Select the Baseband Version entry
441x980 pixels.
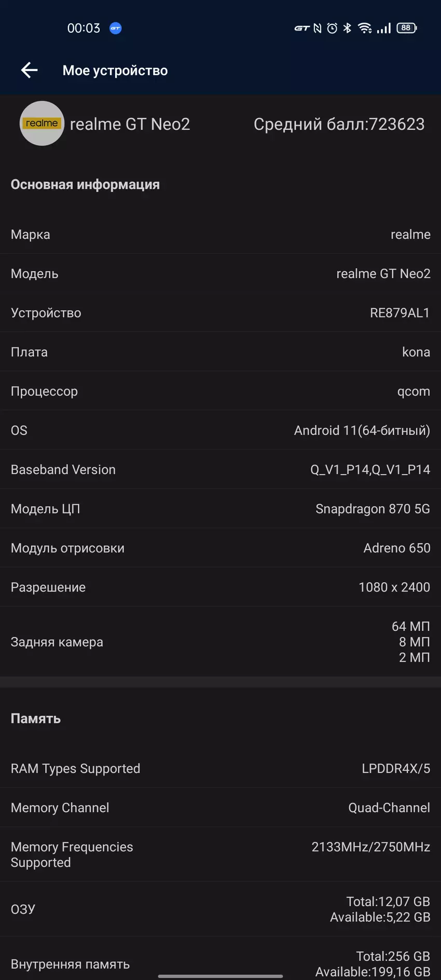click(220, 470)
